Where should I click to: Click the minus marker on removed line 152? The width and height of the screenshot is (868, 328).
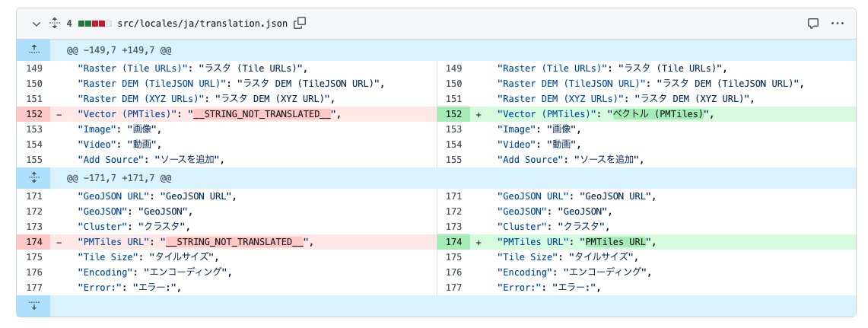coord(60,114)
